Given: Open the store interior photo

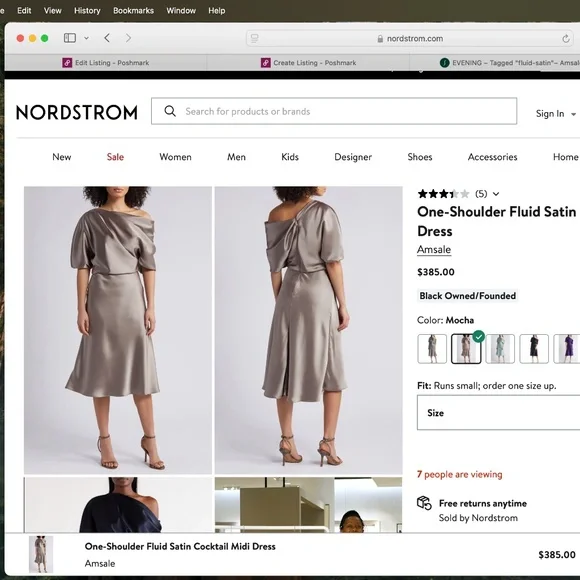Looking at the screenshot, I should point(308,505).
